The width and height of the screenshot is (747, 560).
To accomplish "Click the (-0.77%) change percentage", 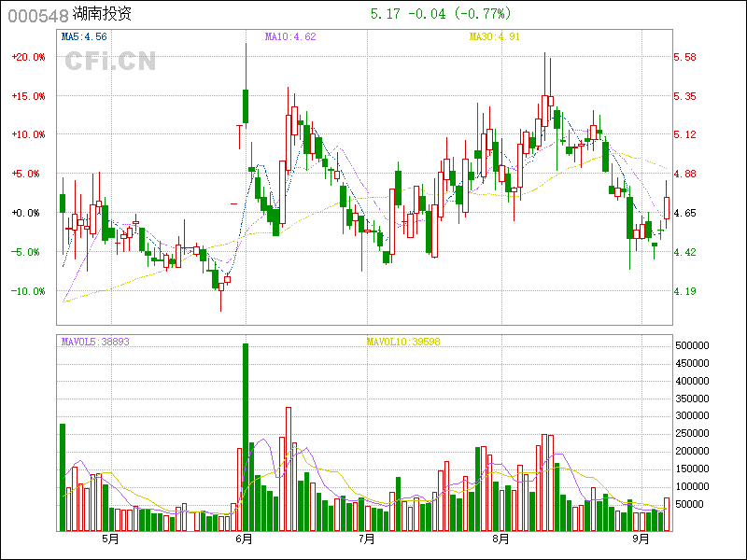I will pos(481,14).
